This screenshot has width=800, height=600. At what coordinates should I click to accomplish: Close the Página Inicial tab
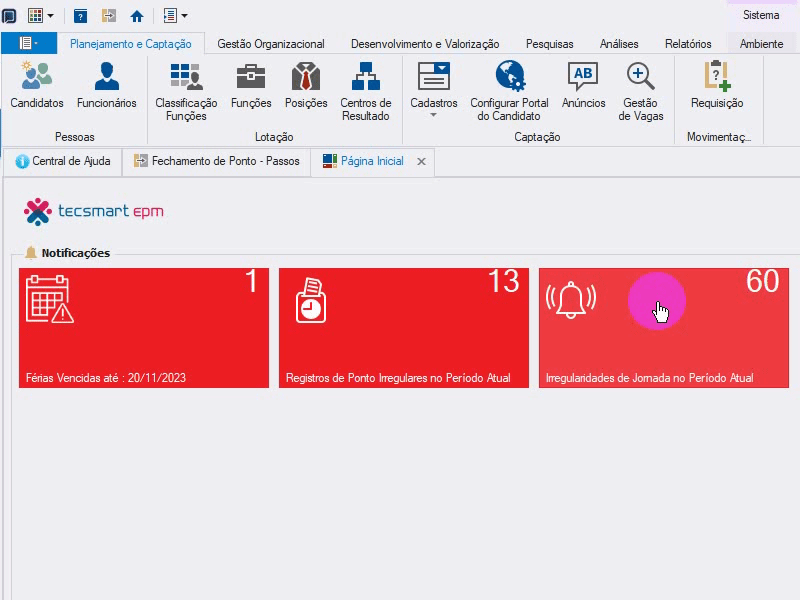[421, 162]
